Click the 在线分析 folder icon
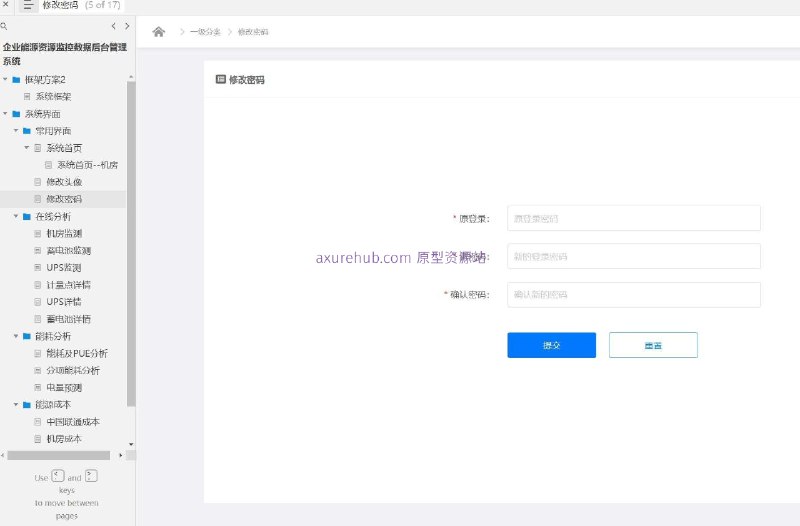The height and width of the screenshot is (526, 800). point(27,217)
